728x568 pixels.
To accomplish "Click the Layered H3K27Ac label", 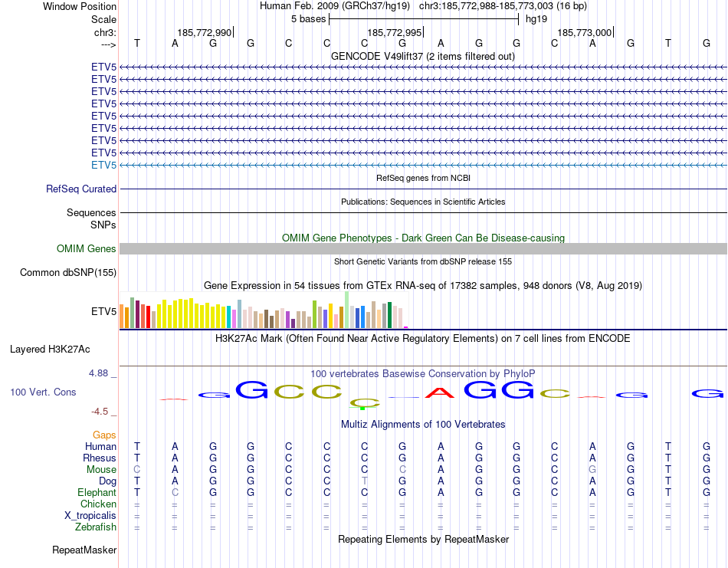I will click(50, 350).
